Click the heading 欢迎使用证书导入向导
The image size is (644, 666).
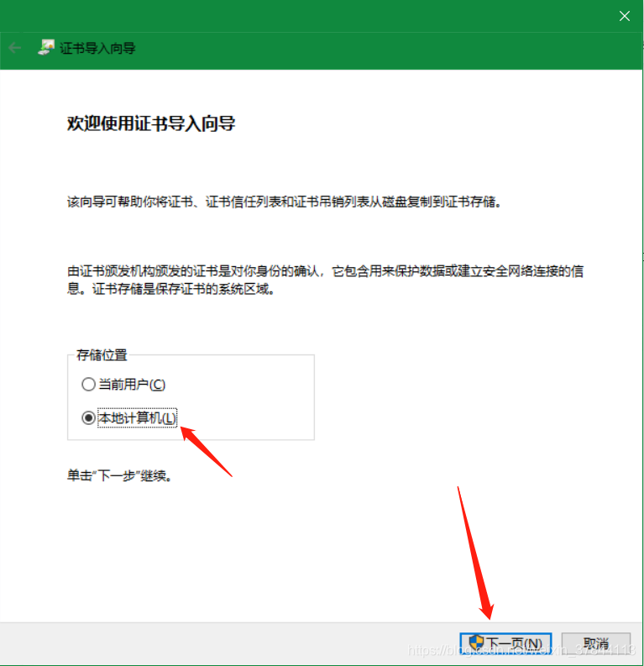point(151,123)
